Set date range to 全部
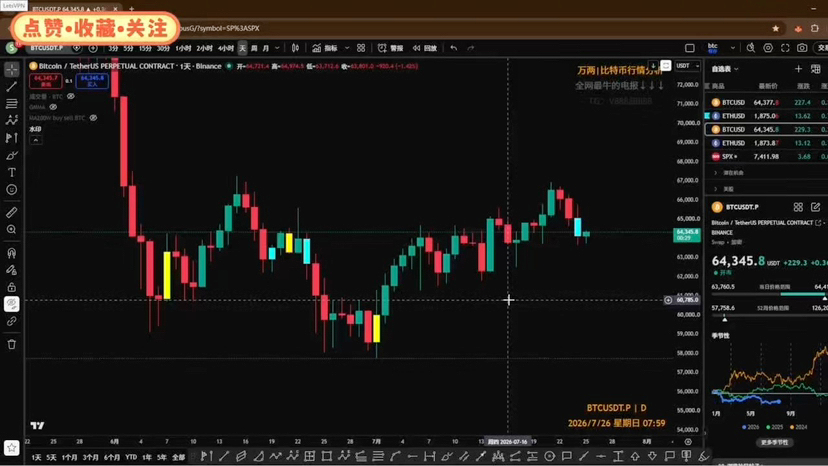Screen dimensions: 828x466 pos(178,458)
